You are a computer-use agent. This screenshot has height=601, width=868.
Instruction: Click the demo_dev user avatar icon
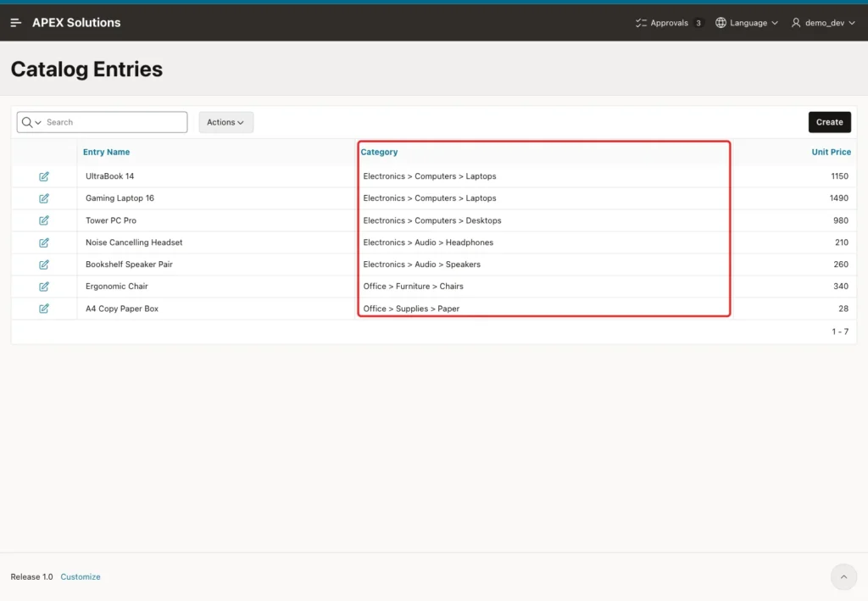point(796,23)
